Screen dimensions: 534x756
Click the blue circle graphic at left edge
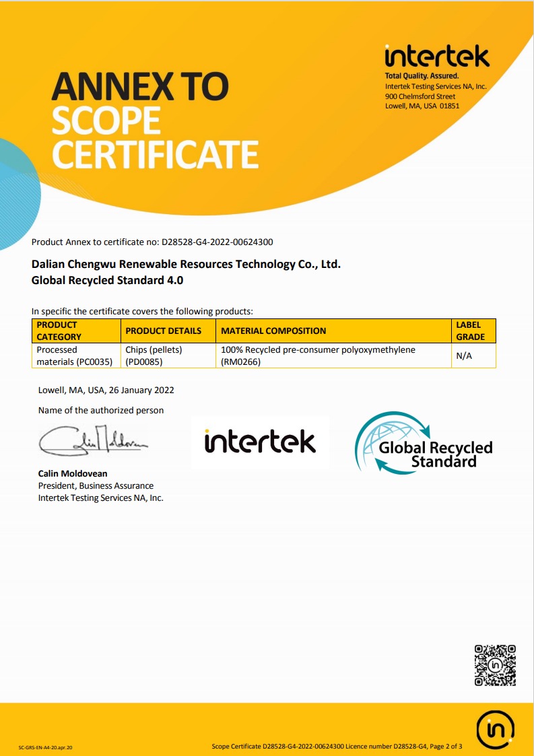coord(20,194)
